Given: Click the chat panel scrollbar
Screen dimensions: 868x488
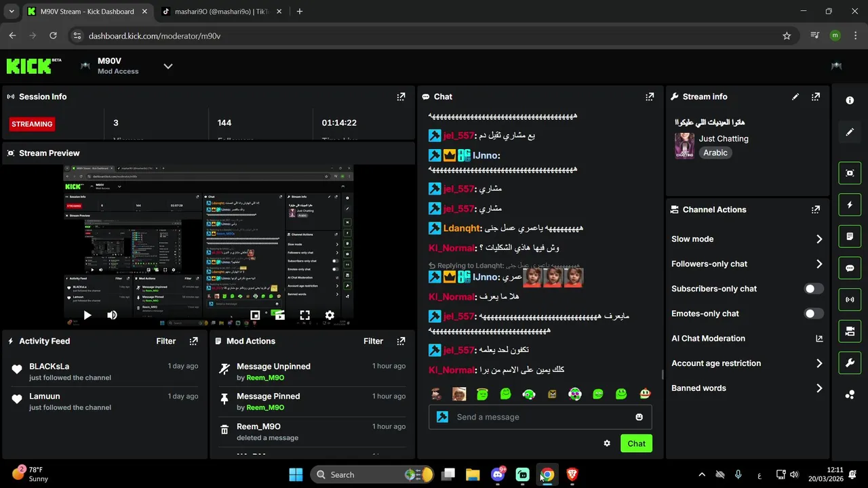Looking at the screenshot, I should point(663,375).
